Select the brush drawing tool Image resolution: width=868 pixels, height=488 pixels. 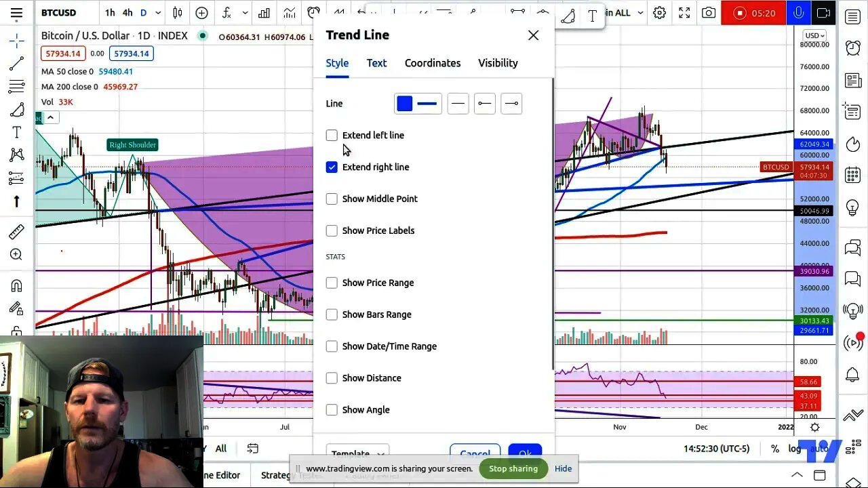pos(17,110)
